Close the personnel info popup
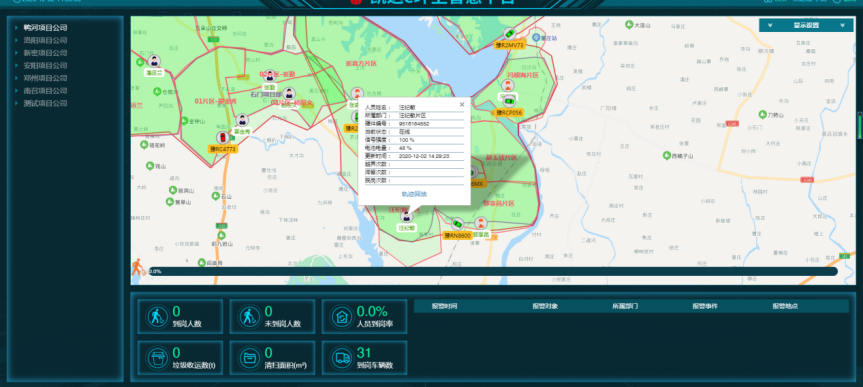 coord(462,105)
